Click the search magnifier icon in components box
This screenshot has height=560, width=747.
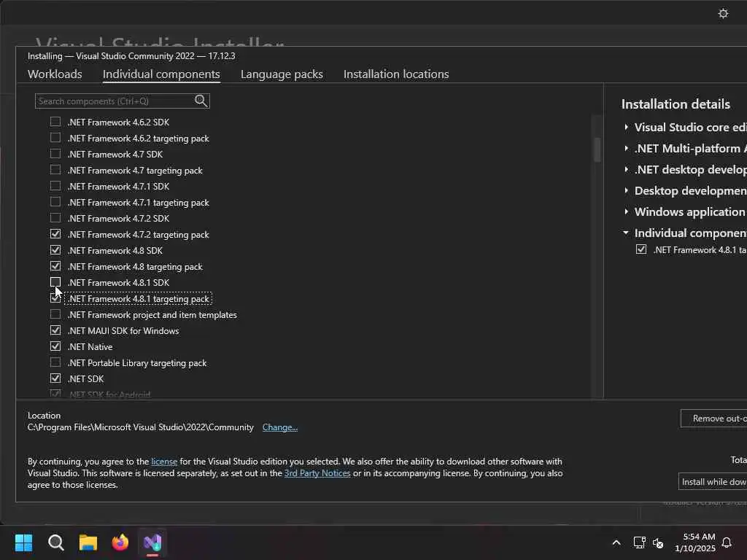point(201,101)
